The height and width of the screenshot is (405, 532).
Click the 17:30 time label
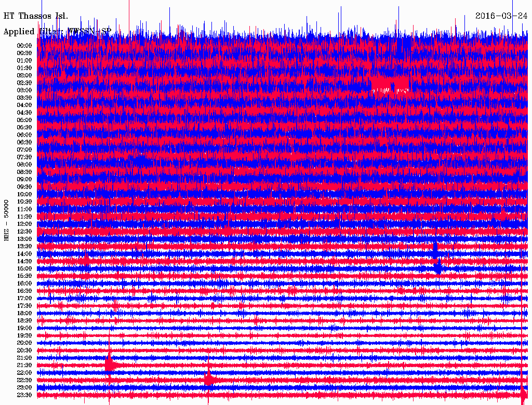24,306
